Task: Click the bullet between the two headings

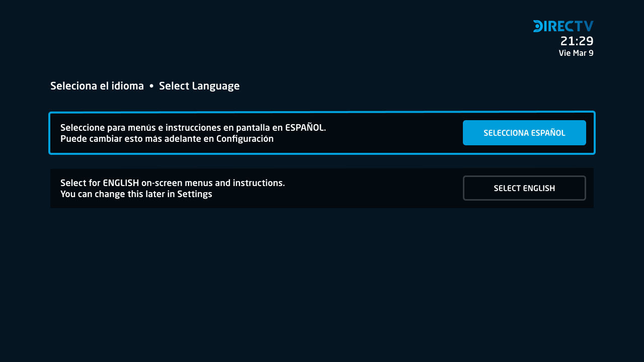Action: click(151, 86)
